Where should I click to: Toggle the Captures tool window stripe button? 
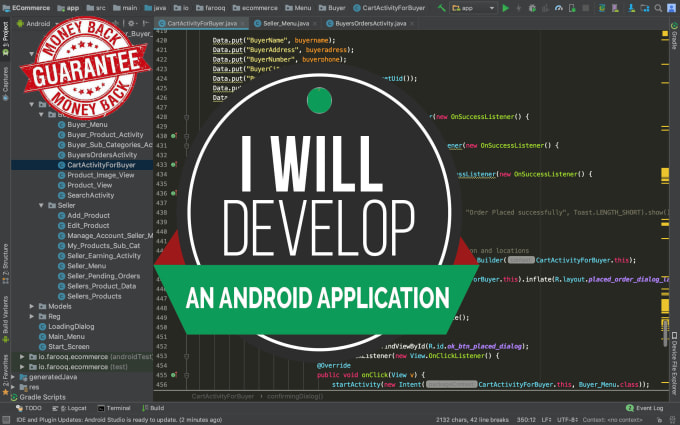point(5,84)
